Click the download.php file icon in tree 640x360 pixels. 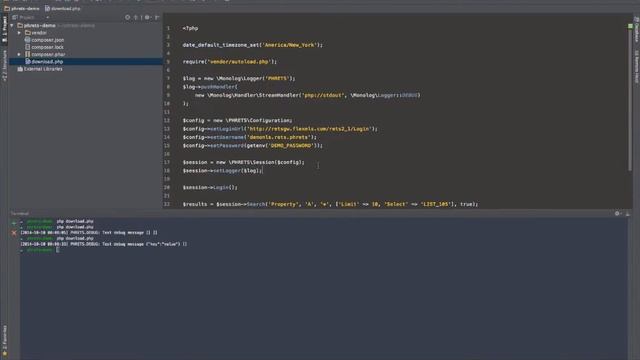pyautogui.click(x=28, y=62)
